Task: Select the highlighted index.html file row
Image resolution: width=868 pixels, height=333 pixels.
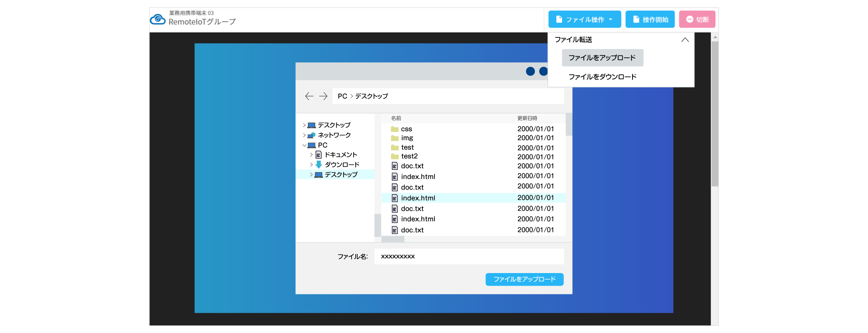Action: [x=473, y=198]
